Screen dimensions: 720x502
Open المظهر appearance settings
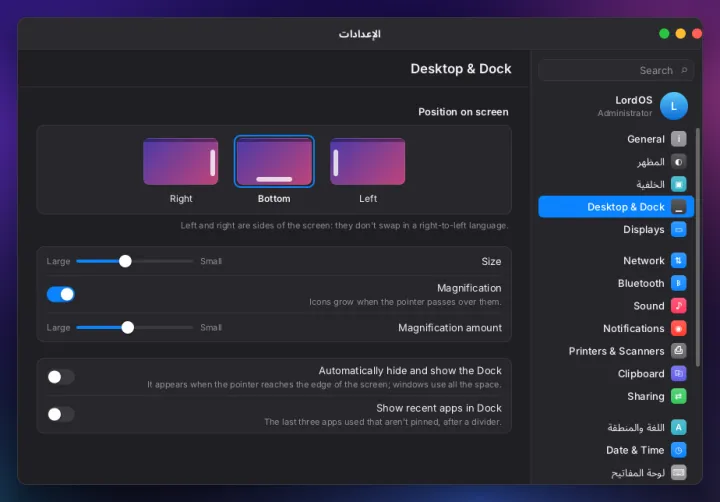tap(616, 162)
